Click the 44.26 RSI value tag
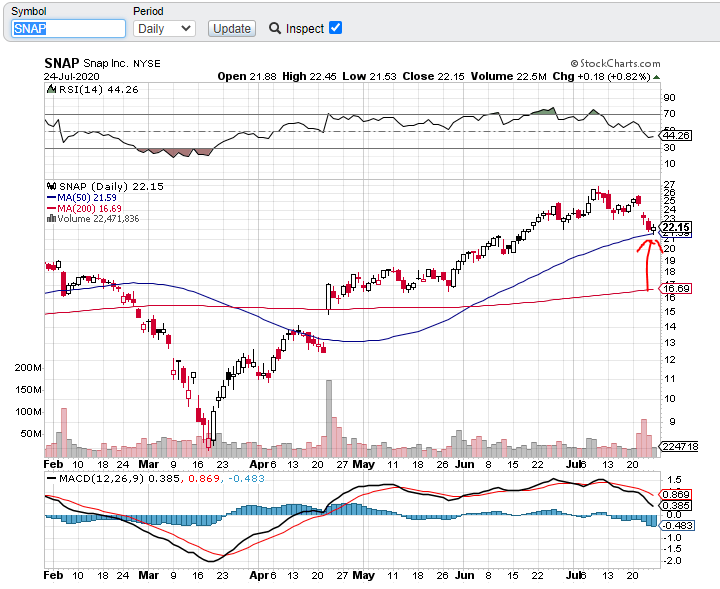The image size is (720, 589). click(x=675, y=135)
